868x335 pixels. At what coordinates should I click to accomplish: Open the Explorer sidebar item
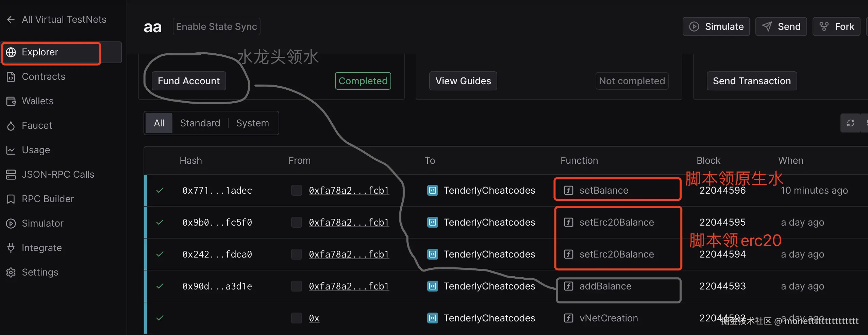61,52
